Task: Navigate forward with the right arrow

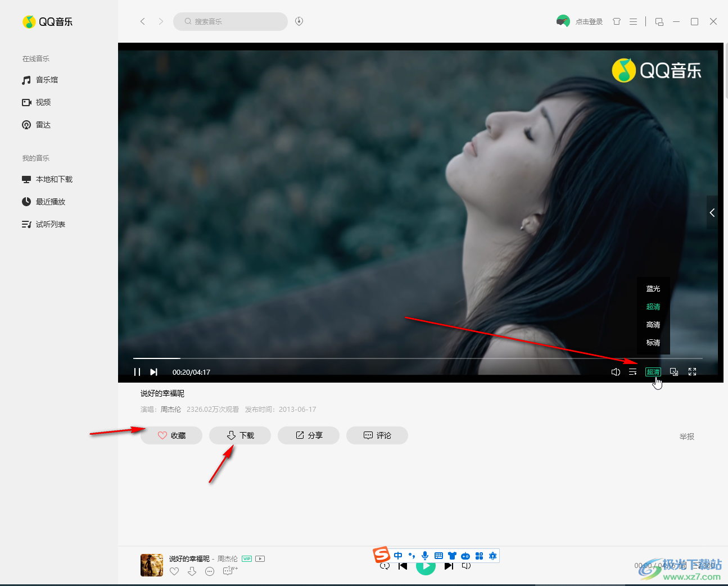Action: [161, 21]
